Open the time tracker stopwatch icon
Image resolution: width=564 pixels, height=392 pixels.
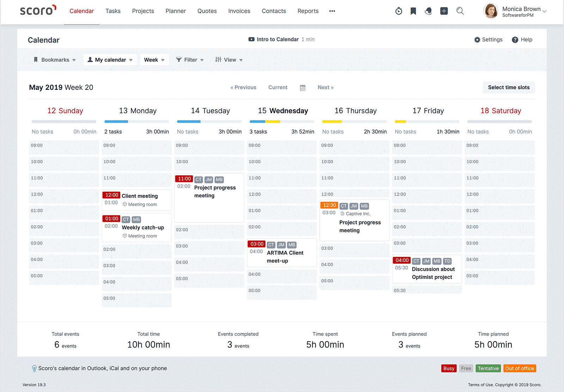tap(399, 11)
